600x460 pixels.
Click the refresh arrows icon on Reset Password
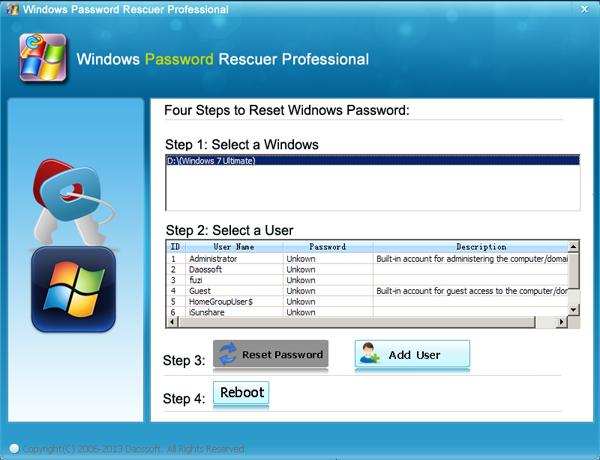[x=228, y=354]
